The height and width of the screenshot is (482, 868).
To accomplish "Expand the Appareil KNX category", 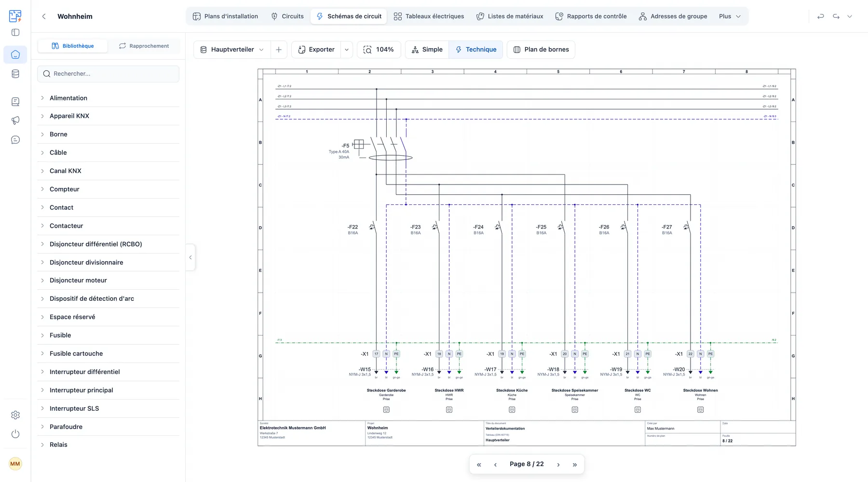I will (x=108, y=116).
